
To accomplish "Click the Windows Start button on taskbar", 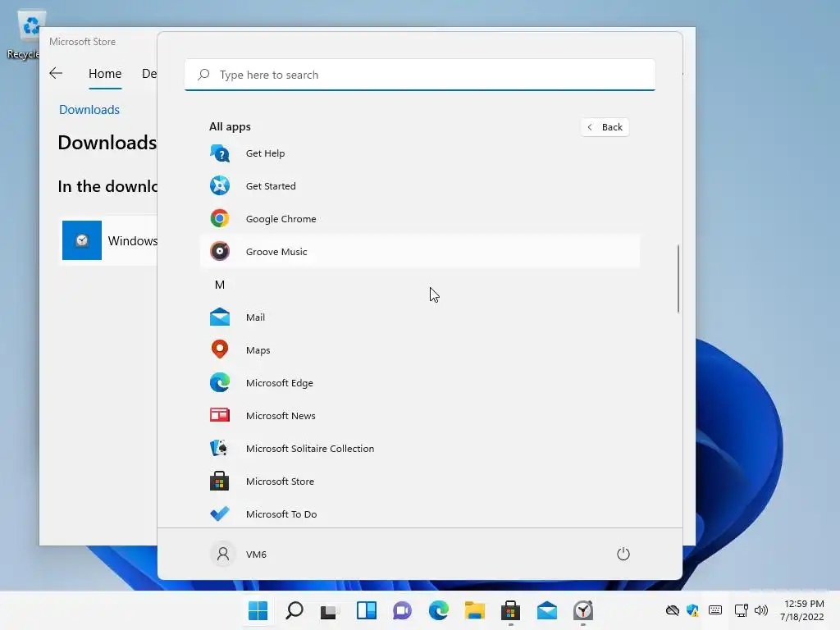I will click(x=258, y=610).
